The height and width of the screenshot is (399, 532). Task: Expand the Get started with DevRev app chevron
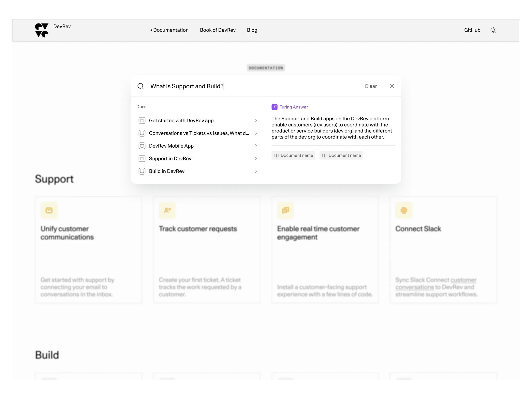tap(256, 121)
